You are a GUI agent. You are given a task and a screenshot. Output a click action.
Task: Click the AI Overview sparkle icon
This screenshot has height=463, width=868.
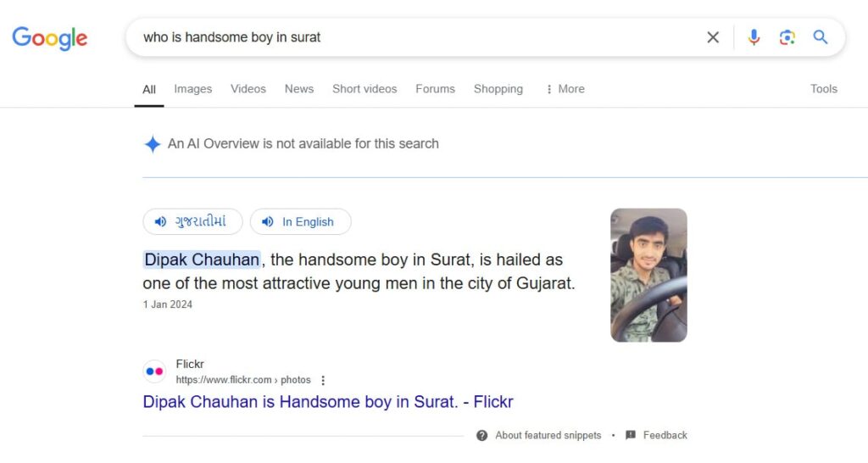(x=153, y=144)
